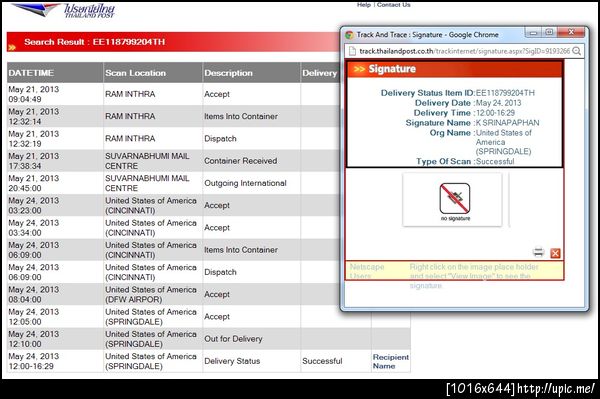Select the 'May 21, 2013 09:04:49' cell
The image size is (600, 399).
click(55, 94)
